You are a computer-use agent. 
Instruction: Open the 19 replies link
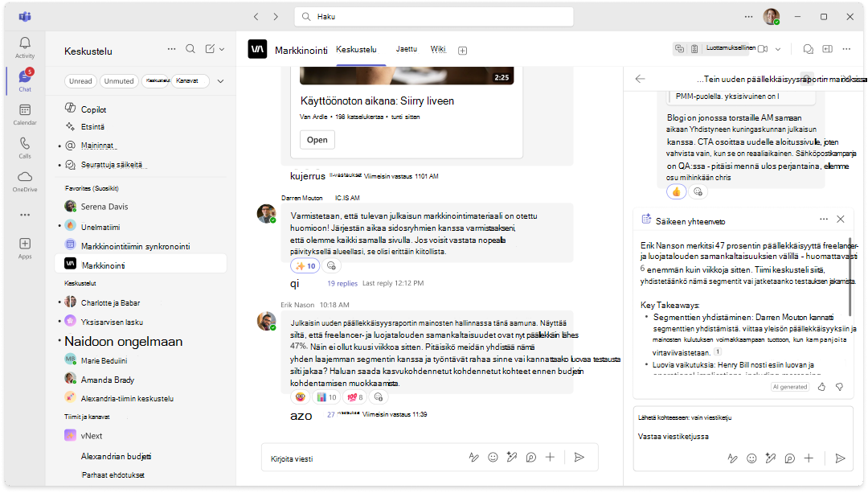point(342,283)
